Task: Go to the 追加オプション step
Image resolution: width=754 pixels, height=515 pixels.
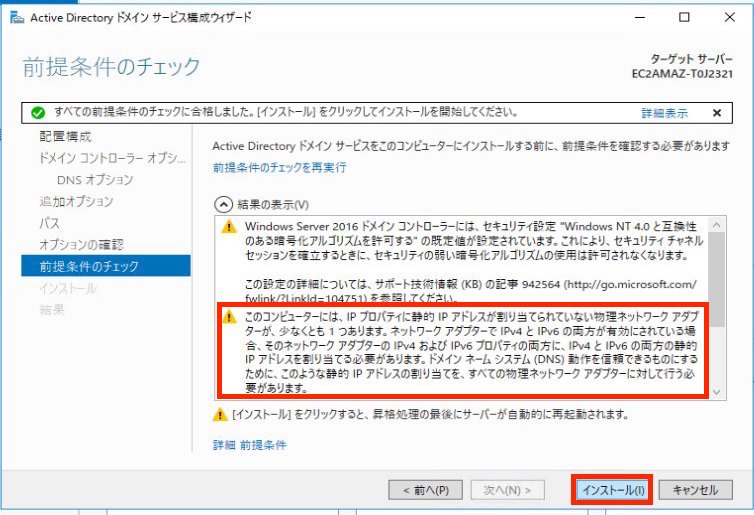Action: click(x=76, y=201)
